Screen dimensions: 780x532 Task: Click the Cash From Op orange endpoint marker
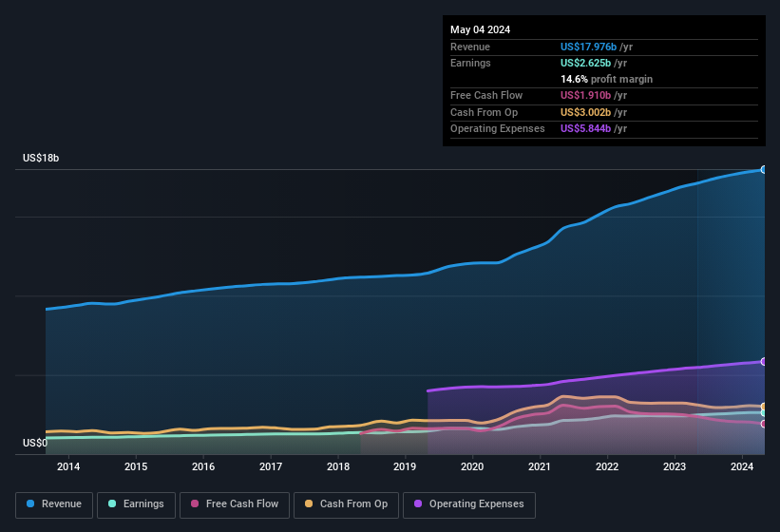764,407
